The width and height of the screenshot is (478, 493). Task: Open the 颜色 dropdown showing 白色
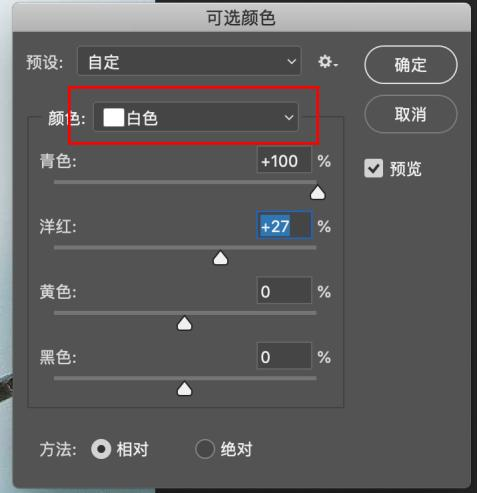[196, 117]
